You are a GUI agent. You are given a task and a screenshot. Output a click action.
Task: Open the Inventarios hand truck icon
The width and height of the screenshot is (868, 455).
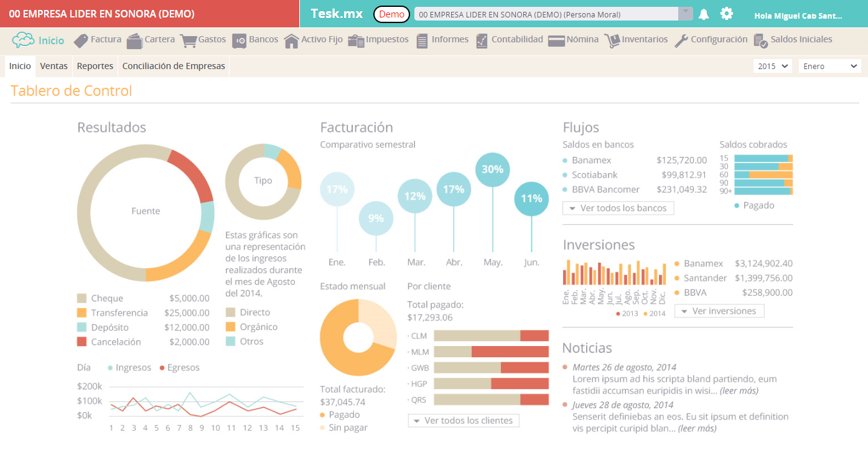pos(612,41)
